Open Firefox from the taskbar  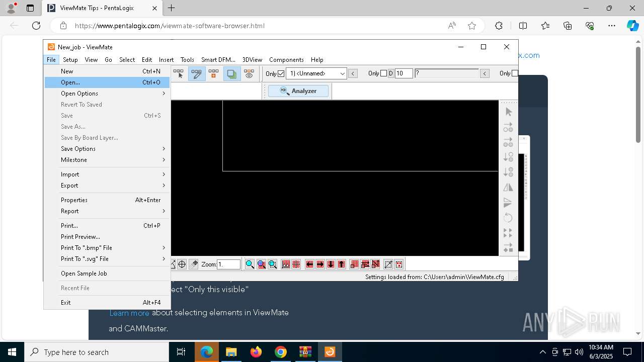[x=256, y=352]
